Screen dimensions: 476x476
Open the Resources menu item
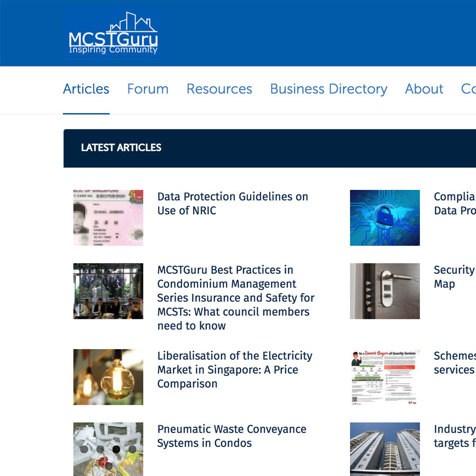pyautogui.click(x=219, y=89)
